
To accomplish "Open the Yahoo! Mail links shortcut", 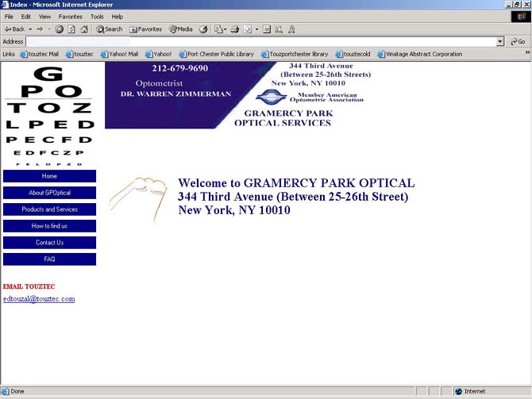I will point(119,54).
